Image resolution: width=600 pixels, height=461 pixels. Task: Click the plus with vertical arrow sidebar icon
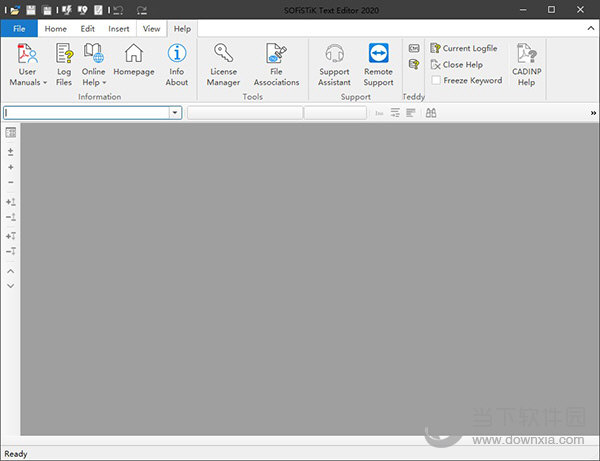[x=11, y=202]
